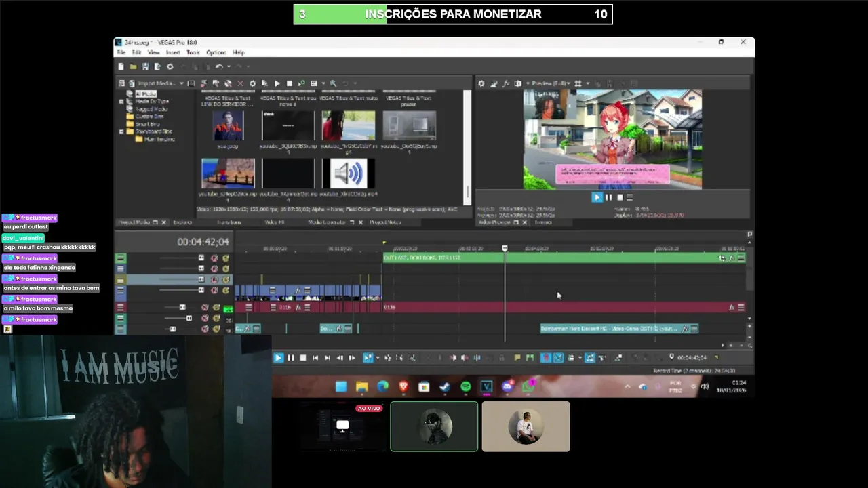This screenshot has height=488, width=868.
Task: Open the split screen view dropdown arrow
Action: [528, 83]
